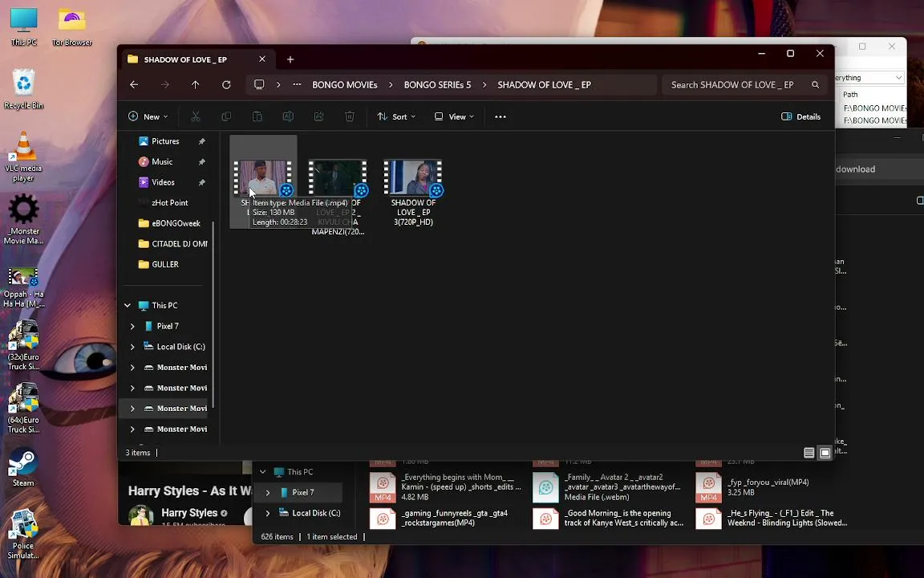Image resolution: width=924 pixels, height=578 pixels.
Task: Click the Rename toolbar icon
Action: point(288,116)
